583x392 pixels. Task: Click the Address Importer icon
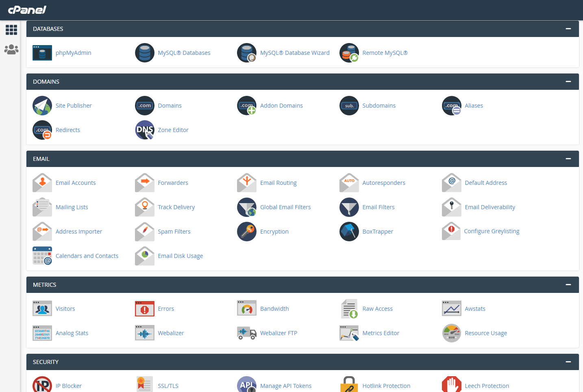[x=42, y=232]
